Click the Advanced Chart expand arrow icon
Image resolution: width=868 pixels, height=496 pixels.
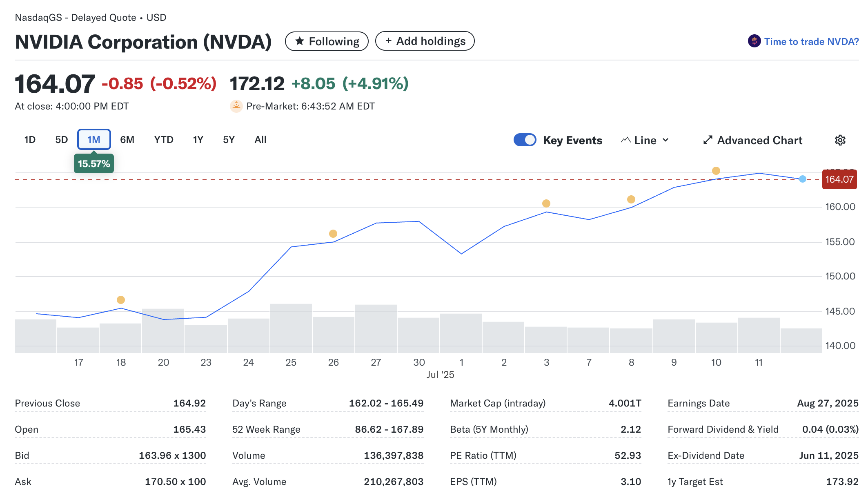(708, 140)
